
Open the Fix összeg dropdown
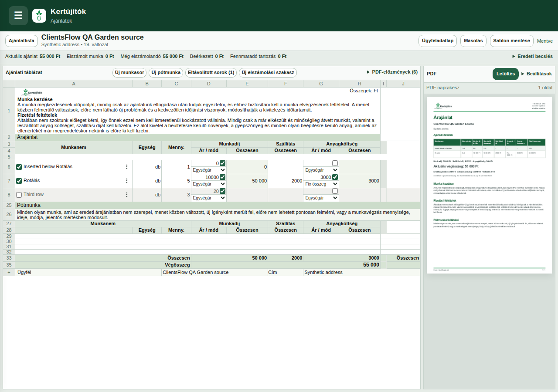pos(321,184)
